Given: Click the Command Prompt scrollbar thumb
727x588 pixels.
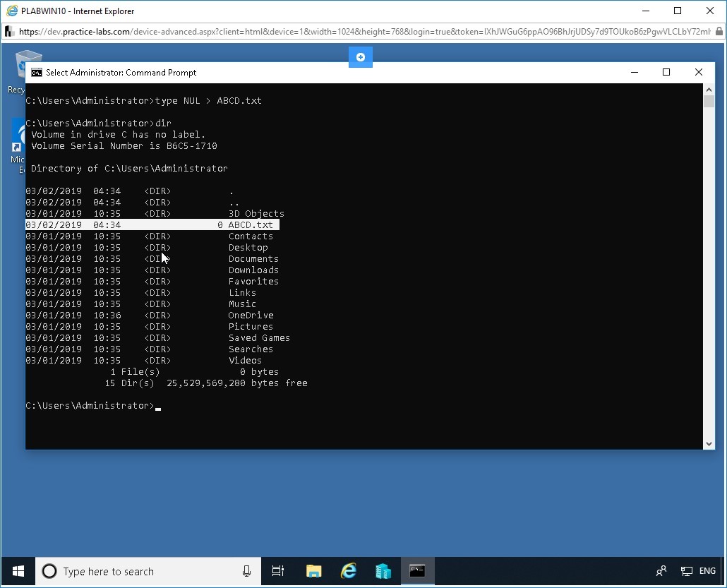Looking at the screenshot, I should pos(709,102).
